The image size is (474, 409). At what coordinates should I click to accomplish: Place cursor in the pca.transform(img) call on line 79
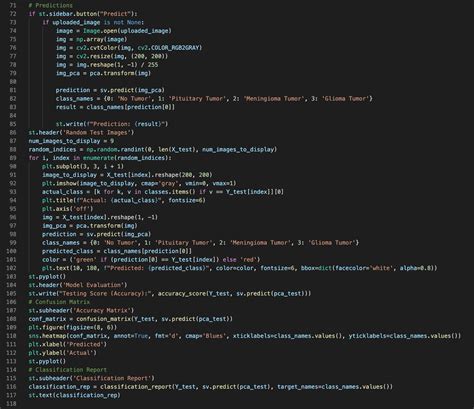[120, 73]
